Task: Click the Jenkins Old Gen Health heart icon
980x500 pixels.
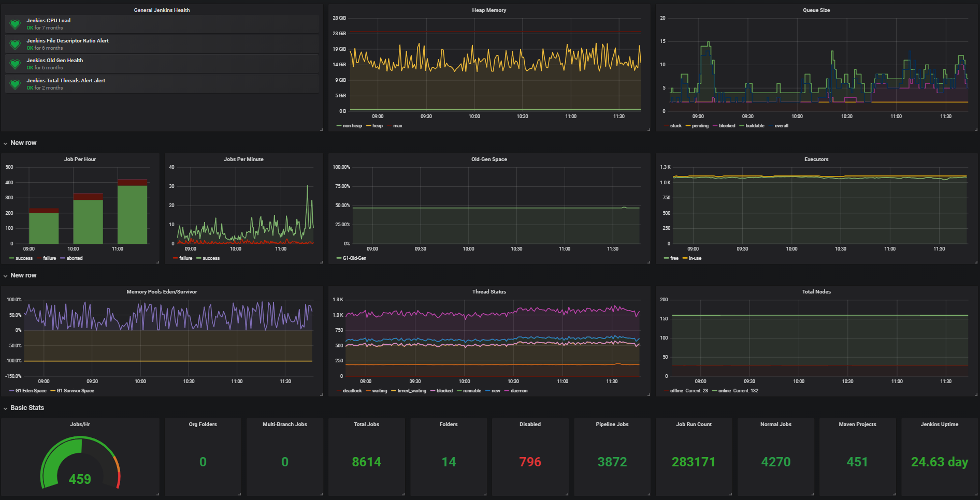Action: click(15, 64)
